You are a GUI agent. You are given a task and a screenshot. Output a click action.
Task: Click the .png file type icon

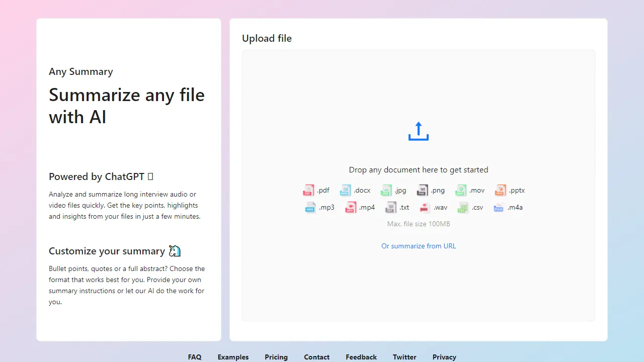tap(423, 190)
